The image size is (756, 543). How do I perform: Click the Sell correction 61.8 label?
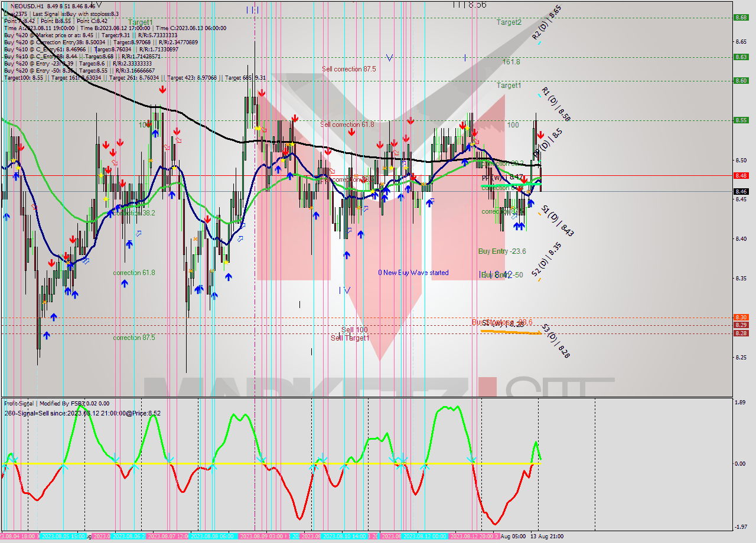[x=347, y=125]
